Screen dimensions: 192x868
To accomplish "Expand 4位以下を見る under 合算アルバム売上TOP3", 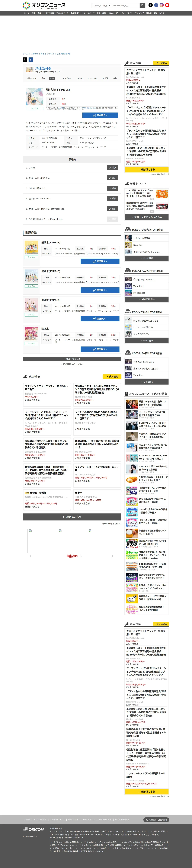I will pyautogui.click(x=147, y=299).
